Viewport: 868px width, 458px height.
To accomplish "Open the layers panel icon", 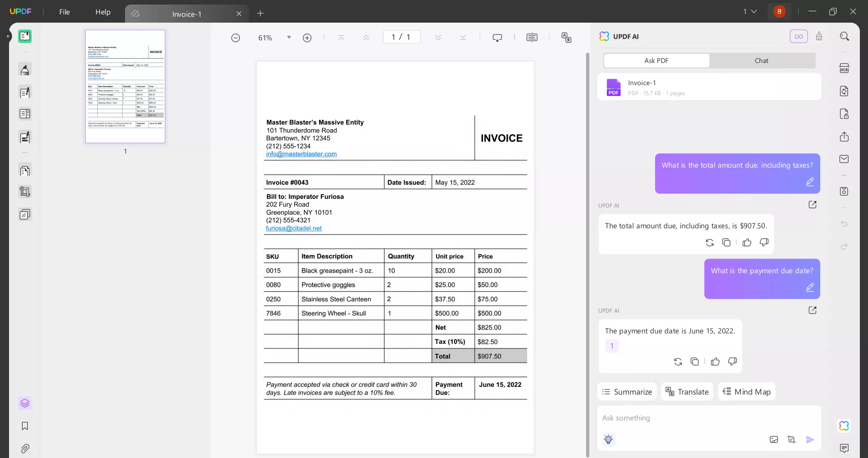I will [x=25, y=403].
